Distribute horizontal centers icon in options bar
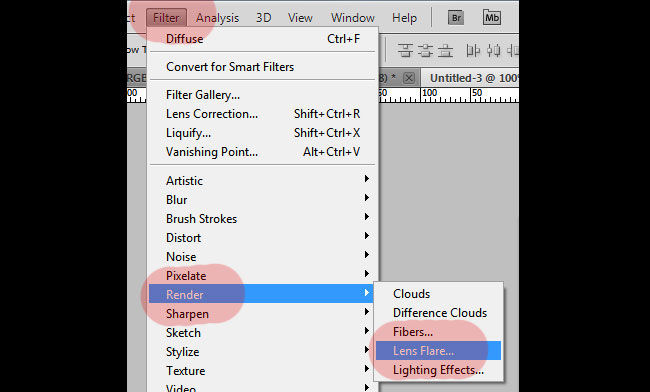The width and height of the screenshot is (650, 392). [x=493, y=50]
